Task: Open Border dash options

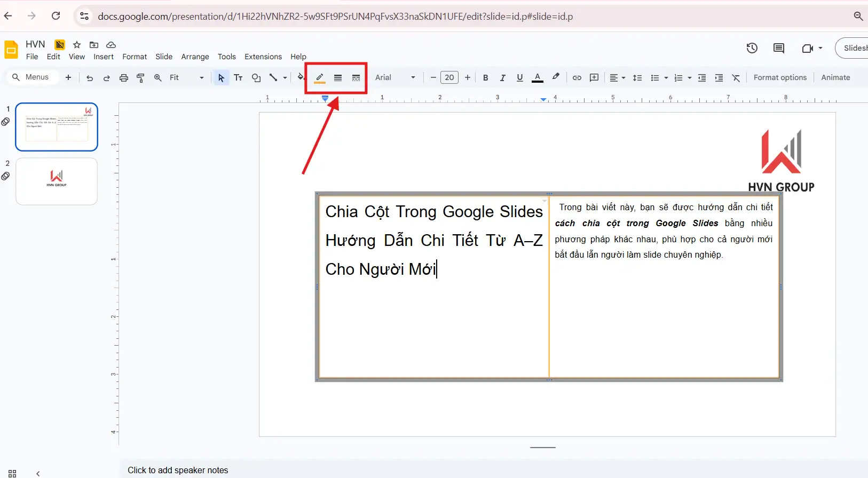Action: (356, 78)
